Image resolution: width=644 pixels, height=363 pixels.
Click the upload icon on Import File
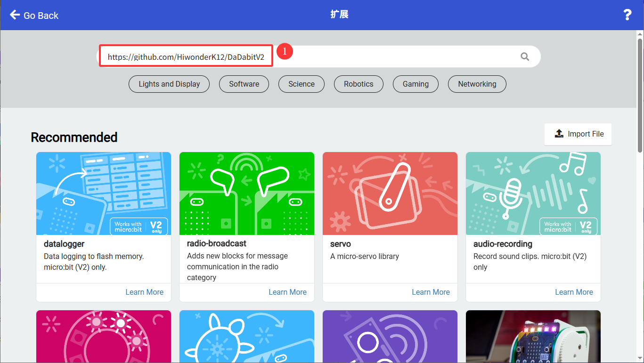click(x=559, y=134)
